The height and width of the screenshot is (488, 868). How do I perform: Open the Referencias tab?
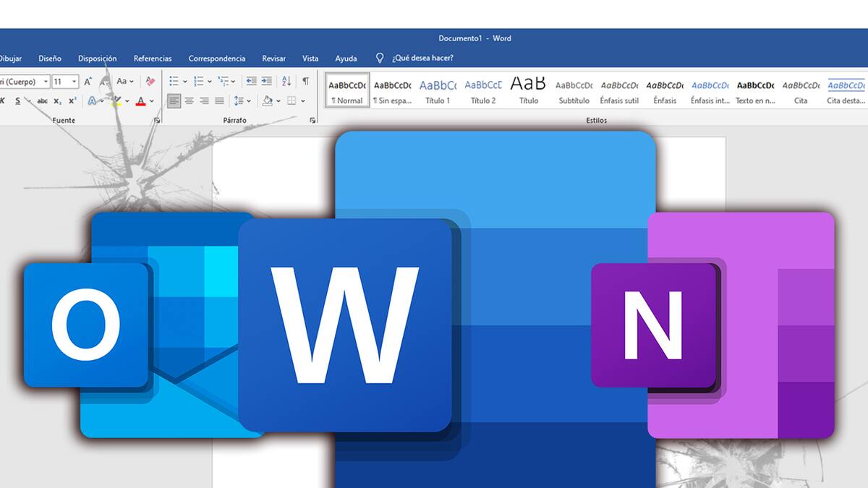tap(153, 59)
